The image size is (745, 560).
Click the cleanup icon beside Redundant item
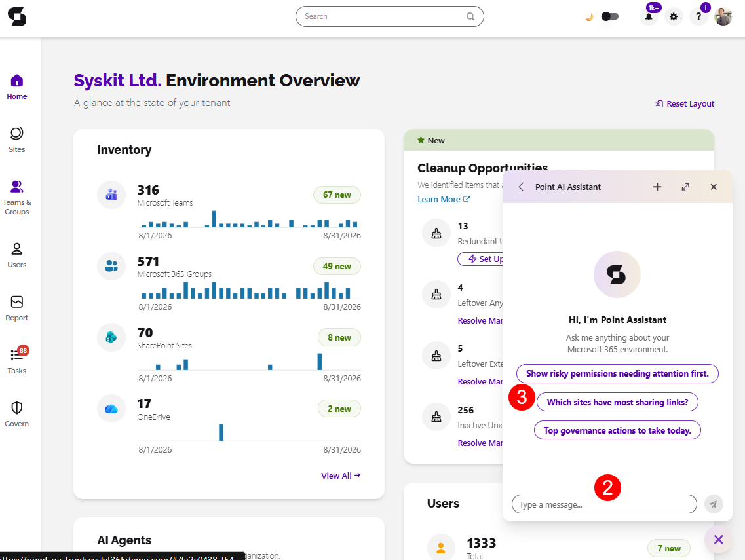tap(436, 233)
